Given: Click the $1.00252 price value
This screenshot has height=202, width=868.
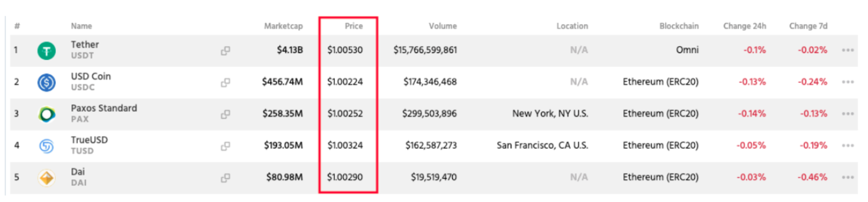Looking at the screenshot, I should pyautogui.click(x=345, y=113).
